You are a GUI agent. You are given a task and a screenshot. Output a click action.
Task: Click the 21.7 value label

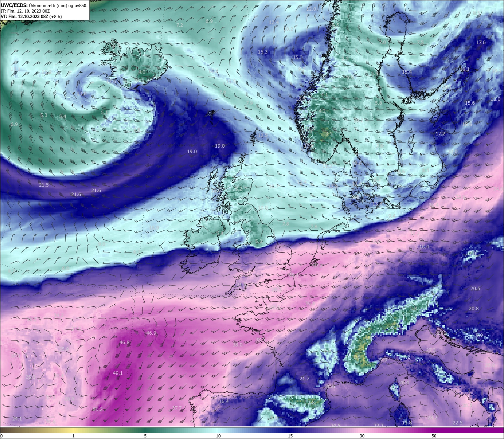[304, 378]
